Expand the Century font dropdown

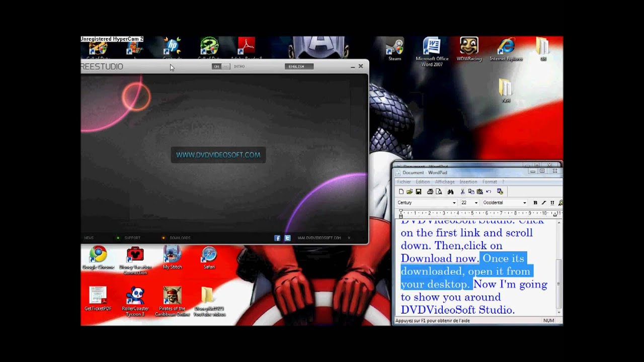pos(454,203)
